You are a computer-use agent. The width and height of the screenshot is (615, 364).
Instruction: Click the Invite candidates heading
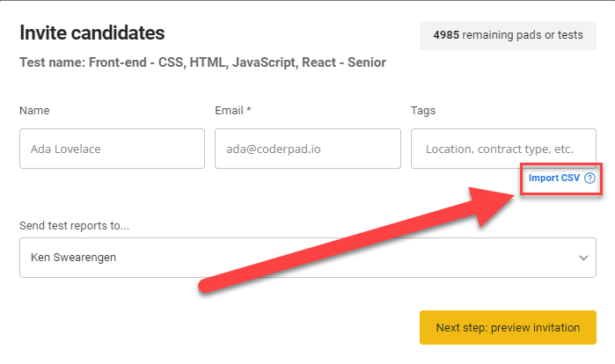(92, 33)
